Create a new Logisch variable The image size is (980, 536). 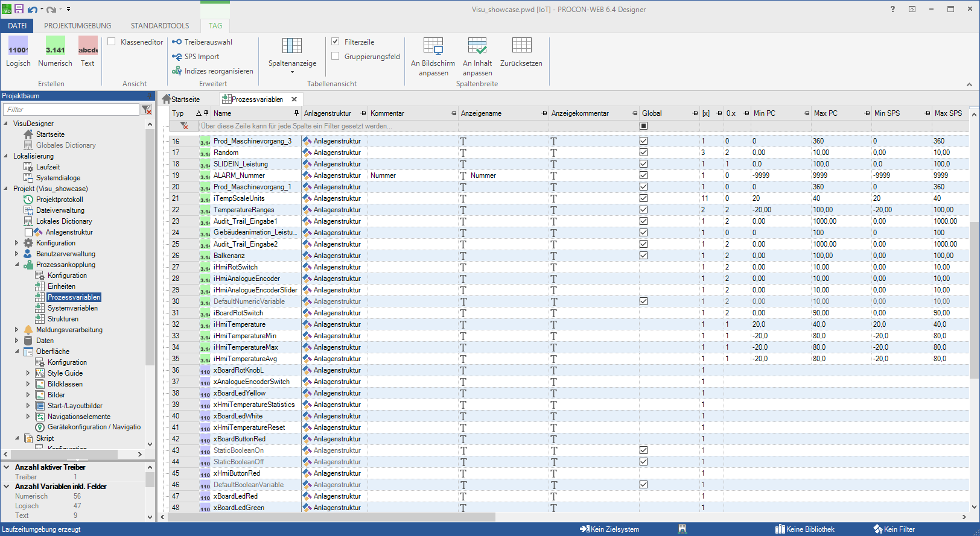pos(18,51)
